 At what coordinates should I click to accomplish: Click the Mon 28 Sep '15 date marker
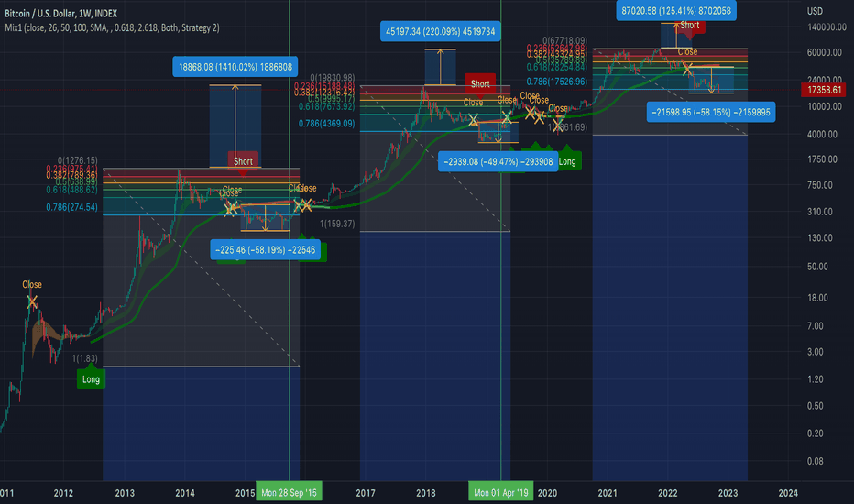click(x=289, y=493)
